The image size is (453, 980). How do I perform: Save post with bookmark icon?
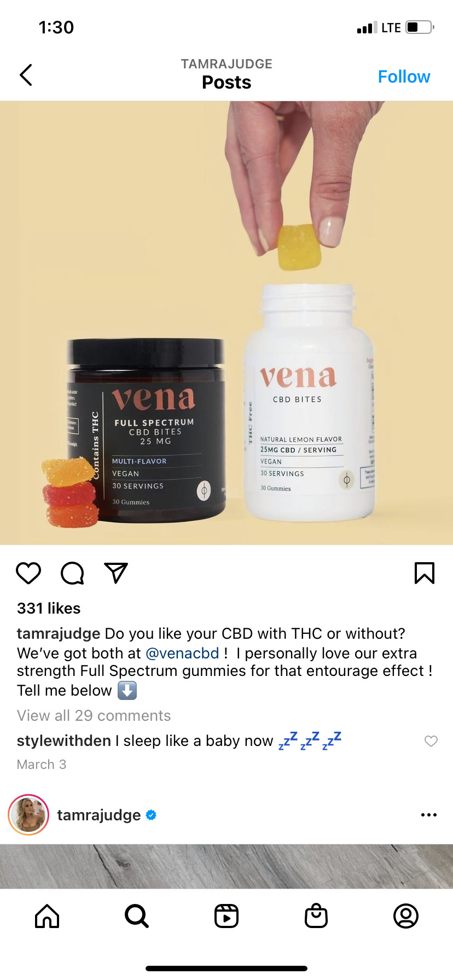425,573
